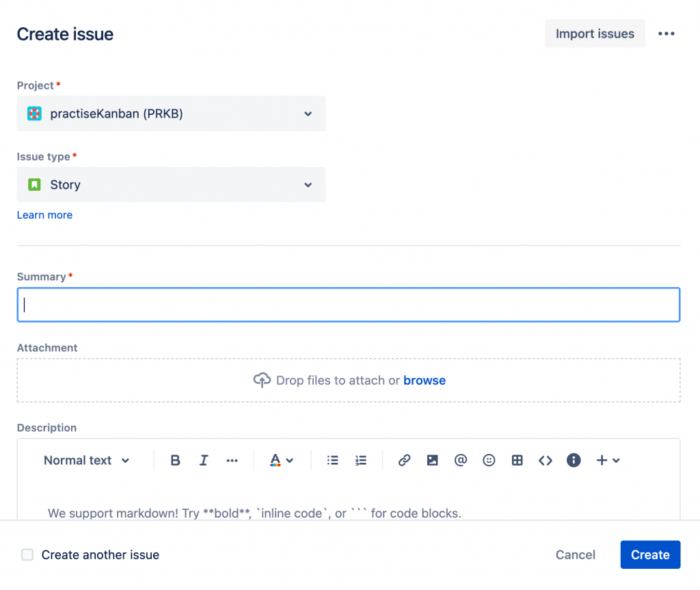Click into the Summary input field
This screenshot has width=700, height=590.
click(x=349, y=305)
